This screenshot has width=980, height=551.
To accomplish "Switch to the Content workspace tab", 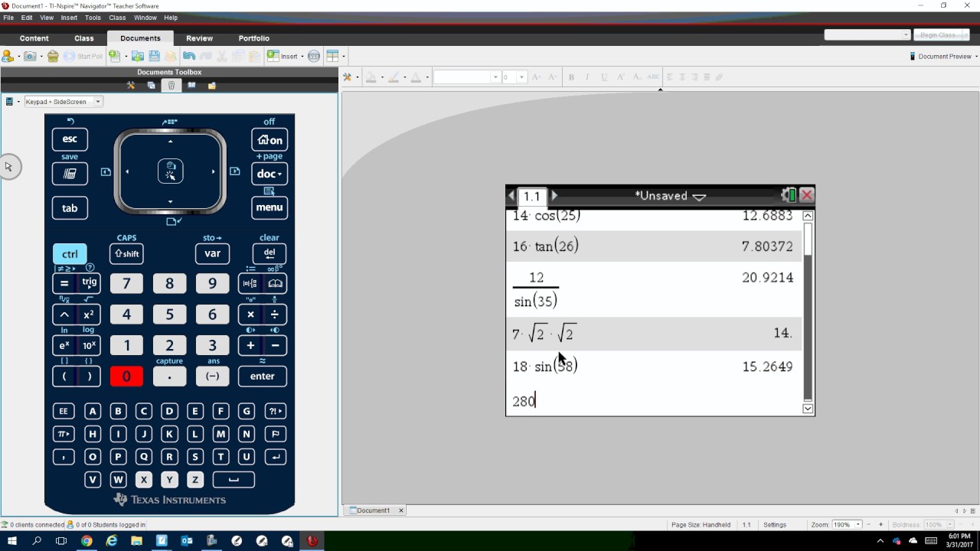I will click(34, 38).
